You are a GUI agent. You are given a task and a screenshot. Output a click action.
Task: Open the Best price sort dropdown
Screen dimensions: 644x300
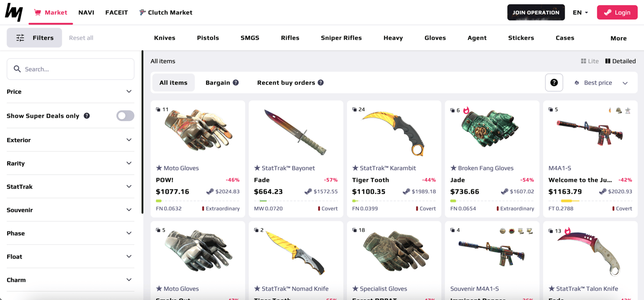tap(601, 82)
